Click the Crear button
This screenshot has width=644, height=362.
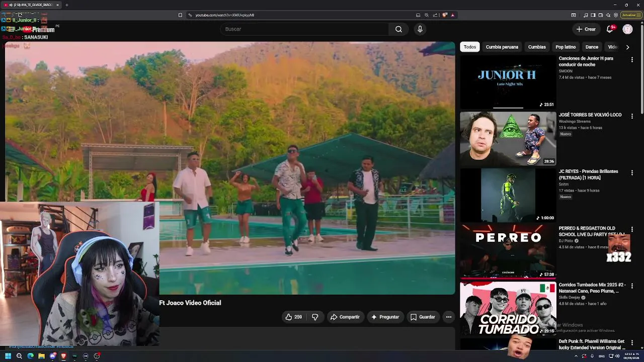pyautogui.click(x=586, y=29)
